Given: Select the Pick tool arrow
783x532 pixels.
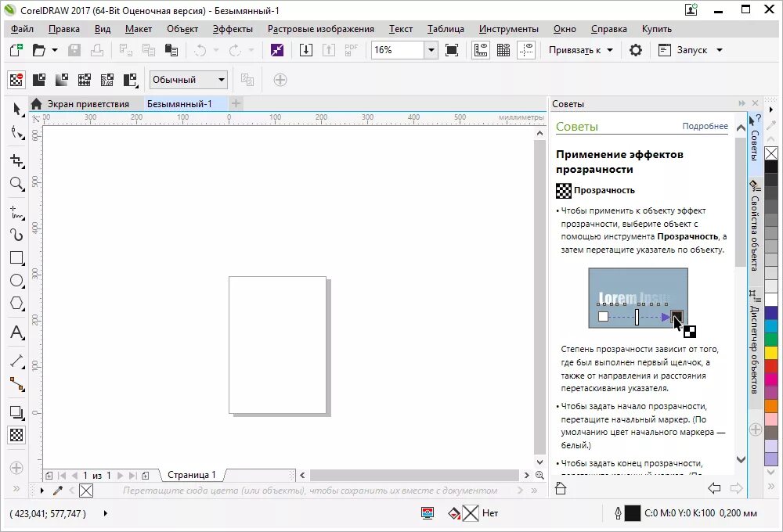Looking at the screenshot, I should [x=17, y=110].
